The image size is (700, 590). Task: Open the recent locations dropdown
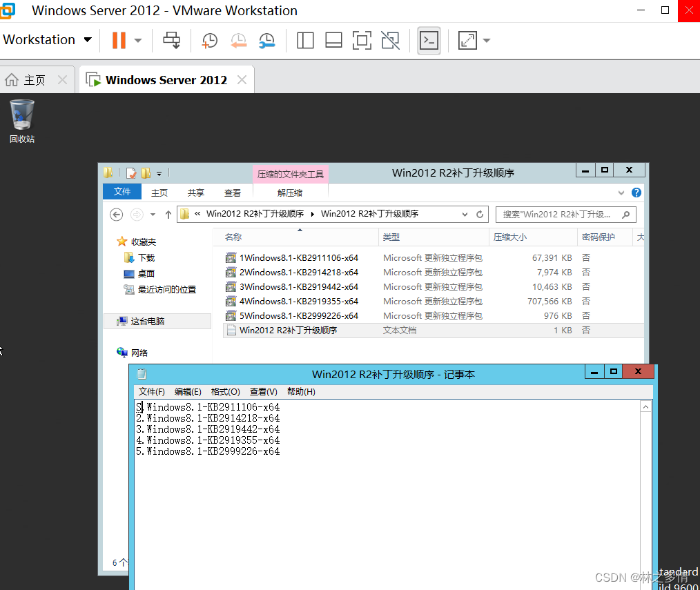[x=153, y=215]
